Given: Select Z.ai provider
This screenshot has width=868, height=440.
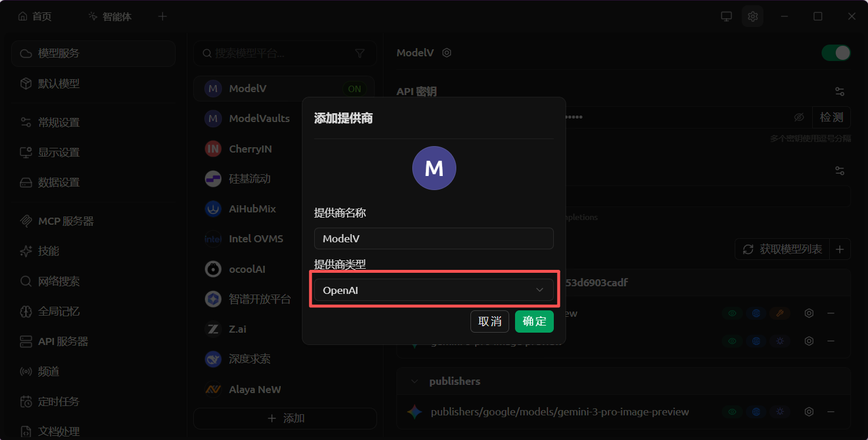Looking at the screenshot, I should point(284,329).
